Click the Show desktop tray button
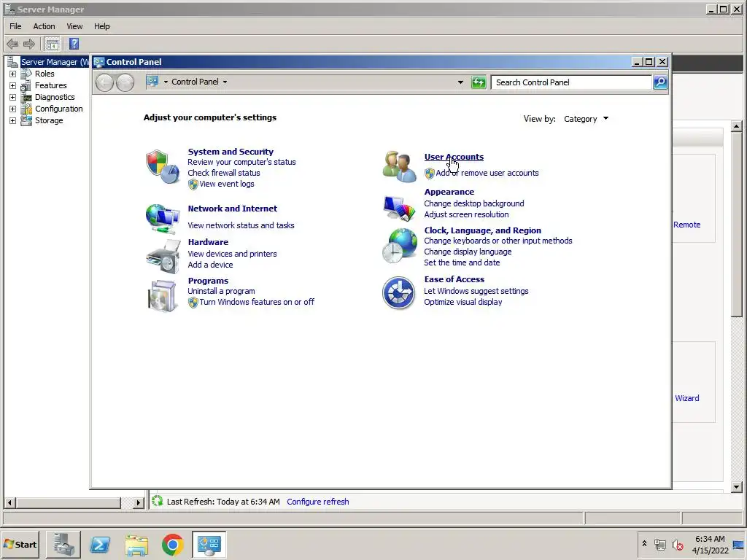The height and width of the screenshot is (560, 747). [739, 545]
